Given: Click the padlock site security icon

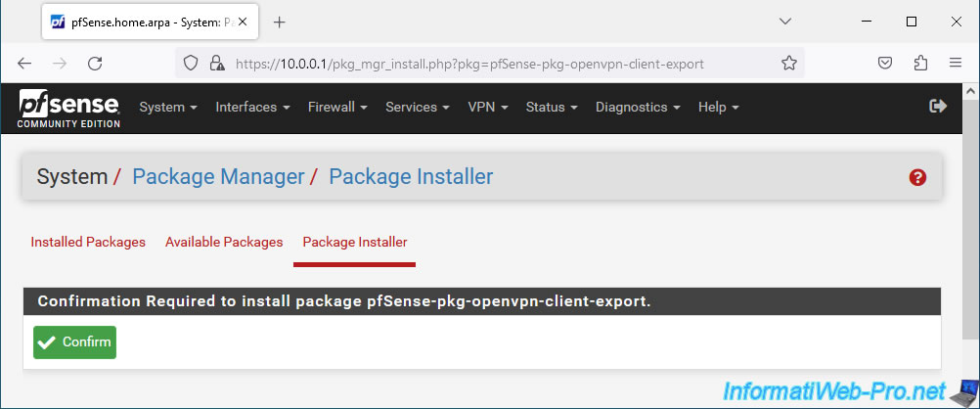Looking at the screenshot, I should tap(217, 64).
